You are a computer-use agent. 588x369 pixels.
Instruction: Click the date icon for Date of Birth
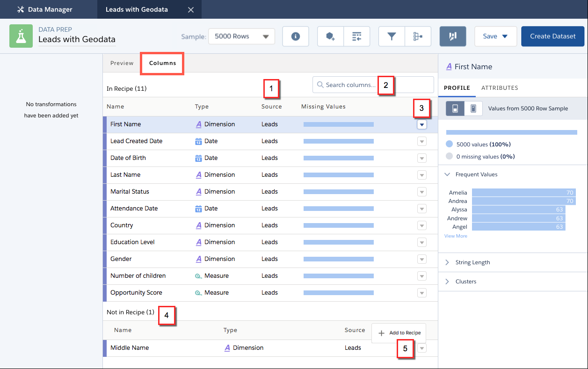198,158
